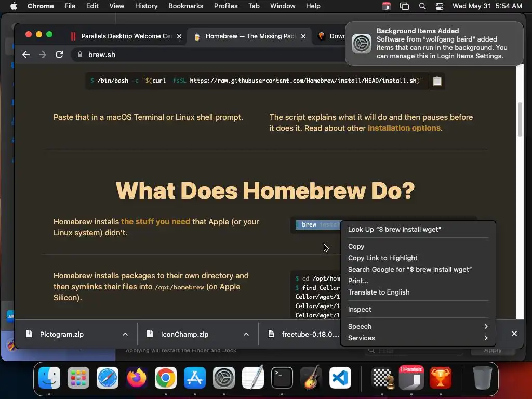Image resolution: width=532 pixels, height=399 pixels.
Task: Open GarageBand from the Dock
Action: pyautogui.click(x=311, y=378)
